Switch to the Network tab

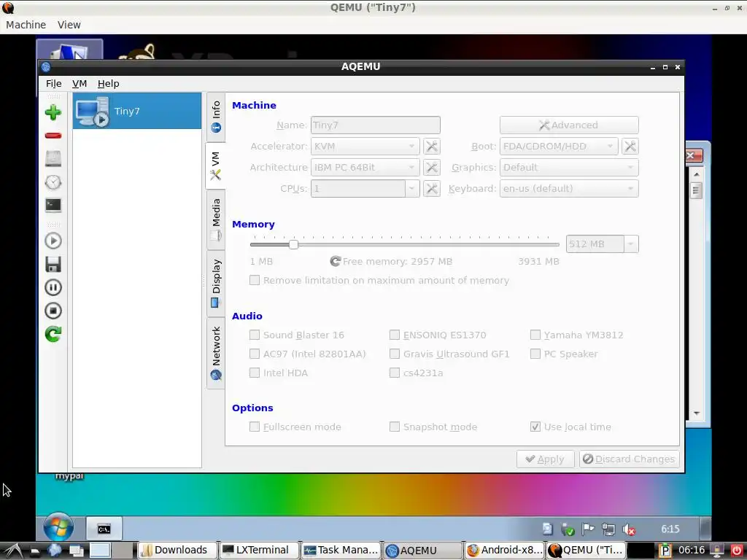coord(216,352)
